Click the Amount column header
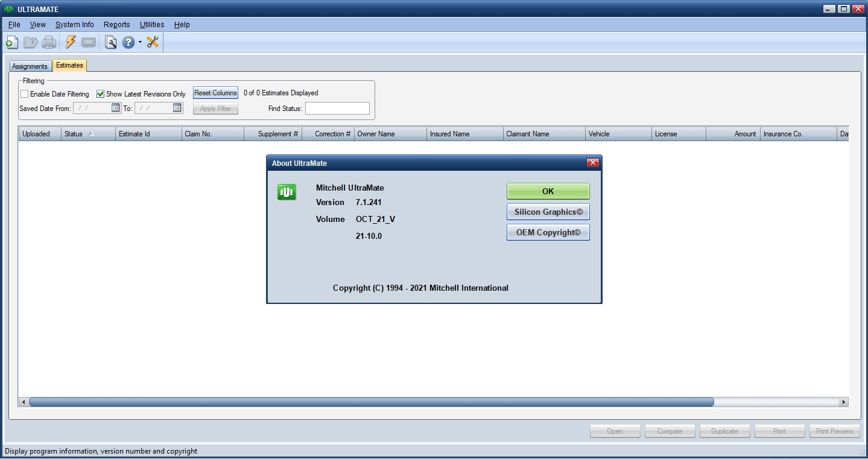Image resolution: width=868 pixels, height=459 pixels. pyautogui.click(x=733, y=134)
